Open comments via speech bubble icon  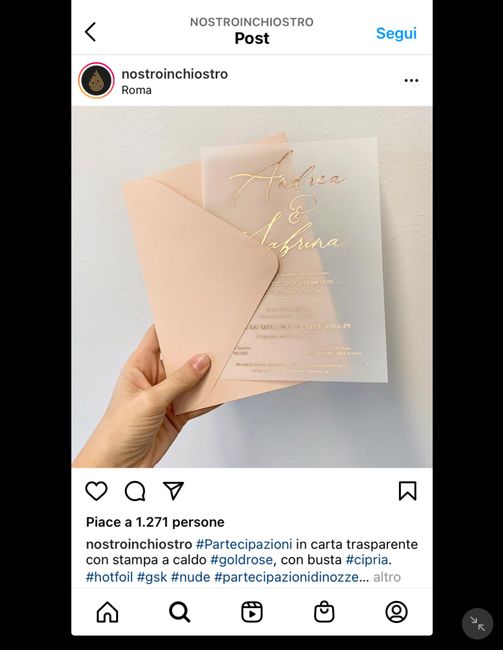(x=135, y=491)
